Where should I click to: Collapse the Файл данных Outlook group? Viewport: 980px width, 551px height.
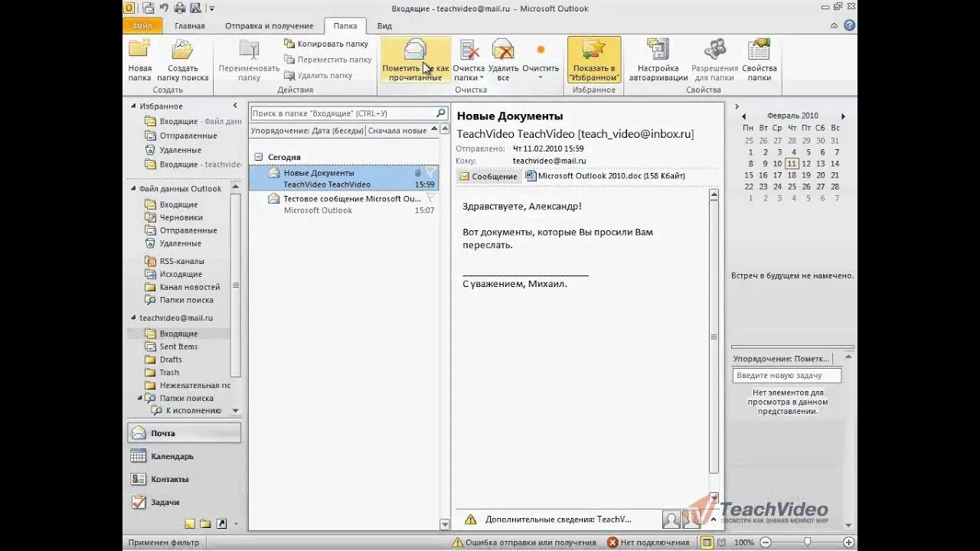pyautogui.click(x=133, y=189)
